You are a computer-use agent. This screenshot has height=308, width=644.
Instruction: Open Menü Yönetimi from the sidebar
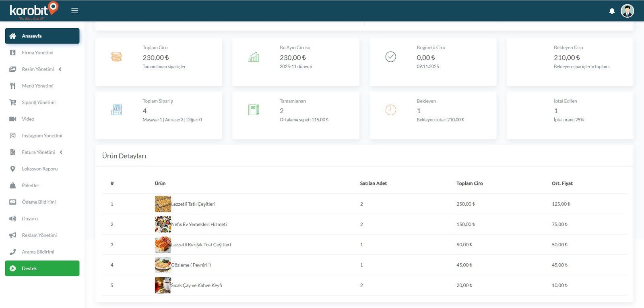[37, 86]
